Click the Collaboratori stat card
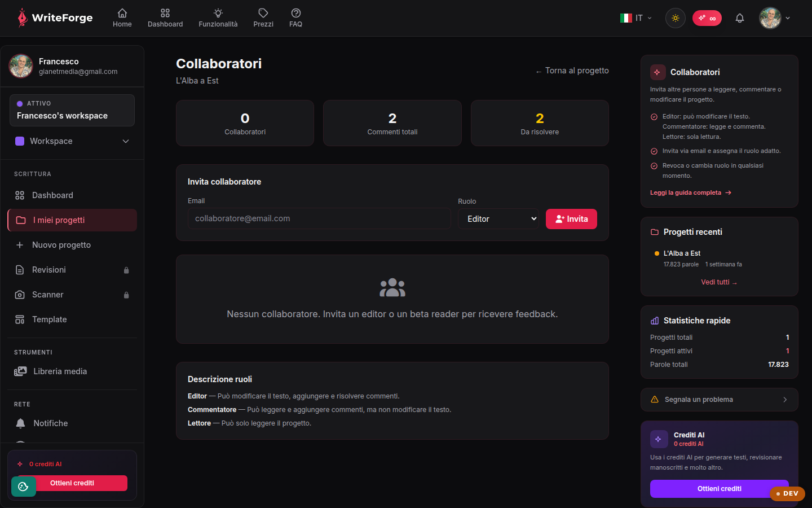The height and width of the screenshot is (508, 812). (x=245, y=123)
